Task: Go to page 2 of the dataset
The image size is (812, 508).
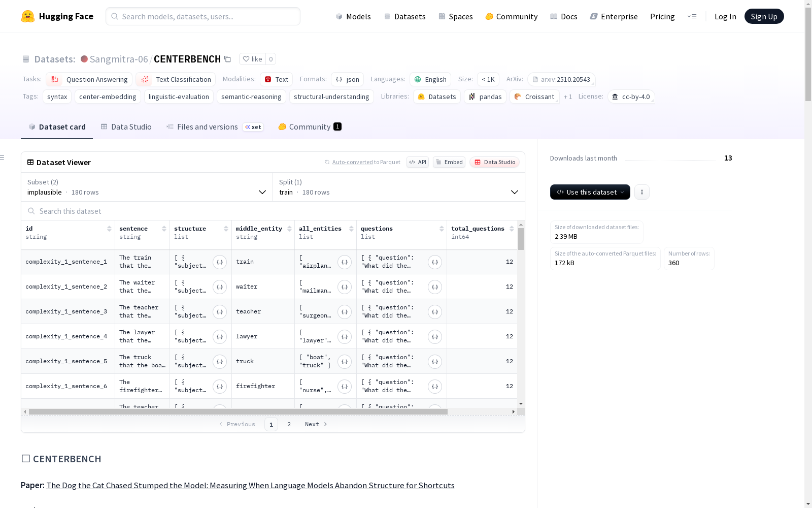Action: click(289, 424)
